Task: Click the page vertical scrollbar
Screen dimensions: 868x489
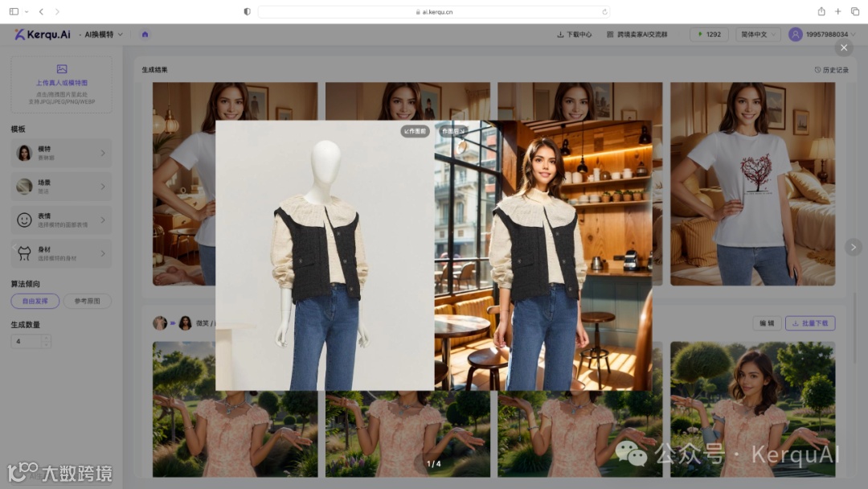Action: tap(855, 328)
